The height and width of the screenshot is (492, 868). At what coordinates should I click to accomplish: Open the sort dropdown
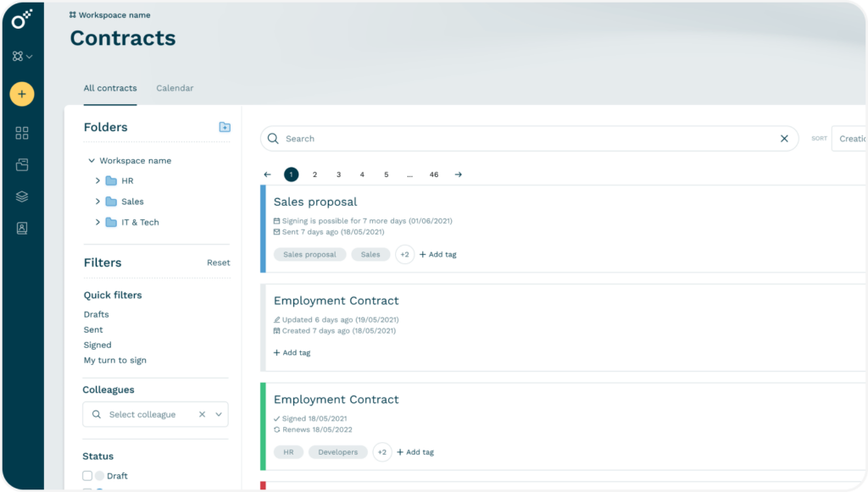coord(849,139)
